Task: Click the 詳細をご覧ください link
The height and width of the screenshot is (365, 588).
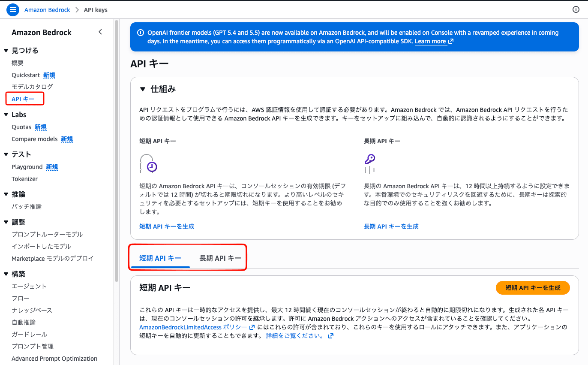Action: click(x=295, y=336)
